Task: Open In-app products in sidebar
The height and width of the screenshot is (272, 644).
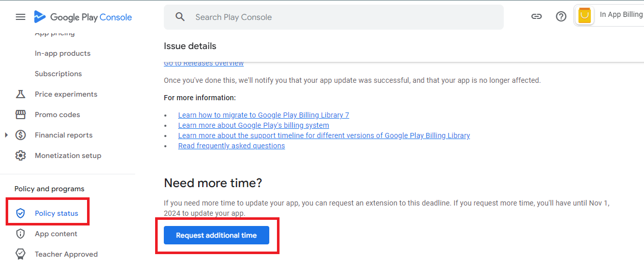Action: [x=62, y=53]
